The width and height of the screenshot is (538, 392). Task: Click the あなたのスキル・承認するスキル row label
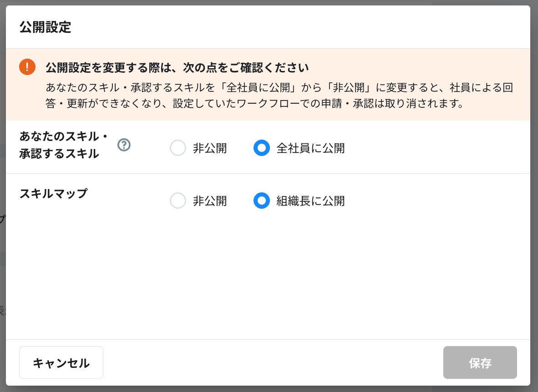[64, 145]
